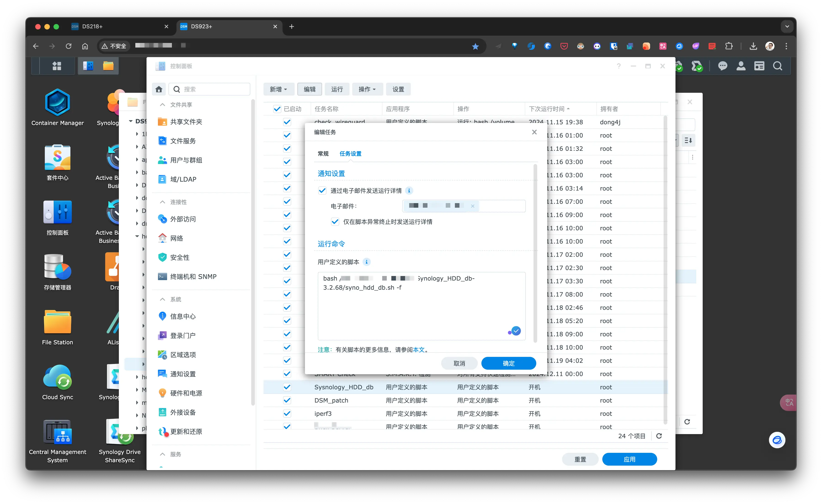Open the DSM notifications chat icon

(723, 66)
